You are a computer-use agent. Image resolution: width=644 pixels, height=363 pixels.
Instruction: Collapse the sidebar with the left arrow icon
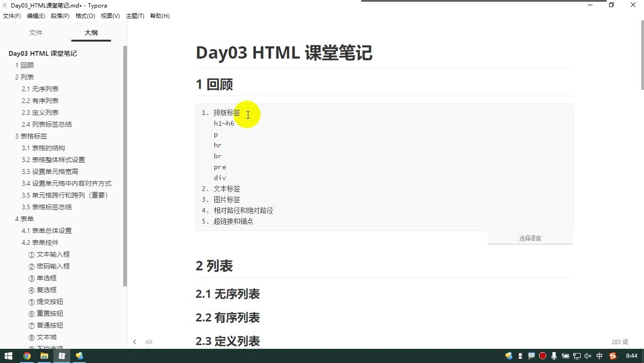coord(135,342)
